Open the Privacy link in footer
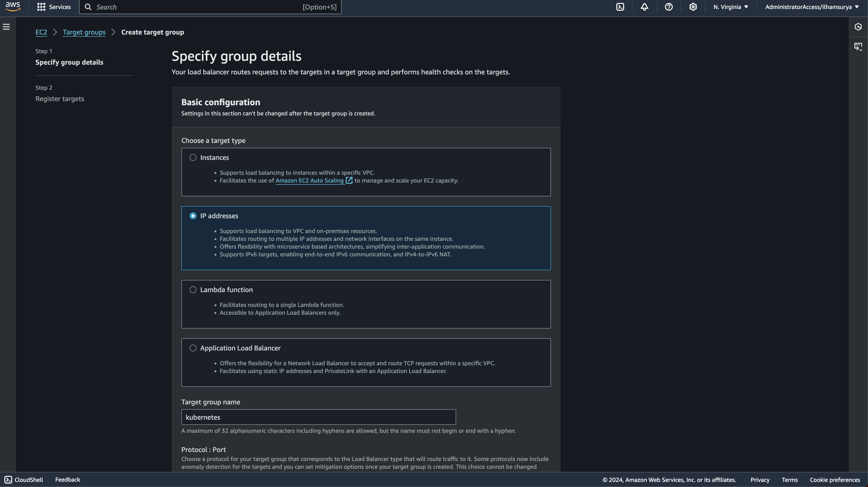 [x=760, y=480]
